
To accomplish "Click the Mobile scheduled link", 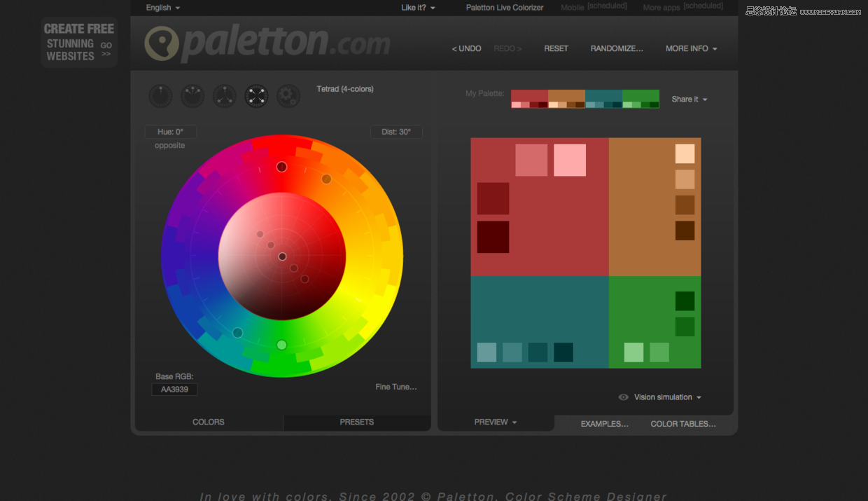I will (594, 7).
